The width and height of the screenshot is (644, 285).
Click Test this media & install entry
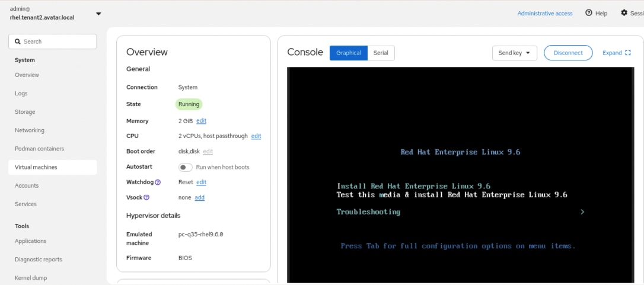[x=452, y=195]
